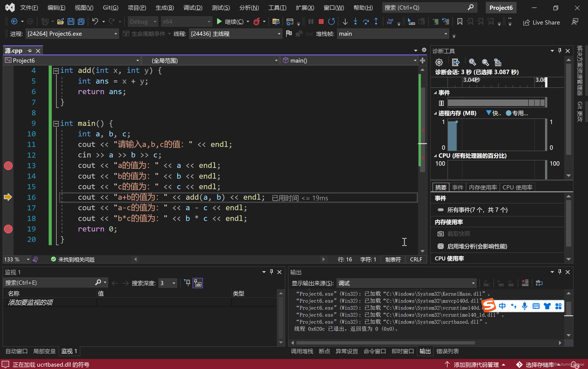Collapse the process memory graph section

tap(435, 113)
